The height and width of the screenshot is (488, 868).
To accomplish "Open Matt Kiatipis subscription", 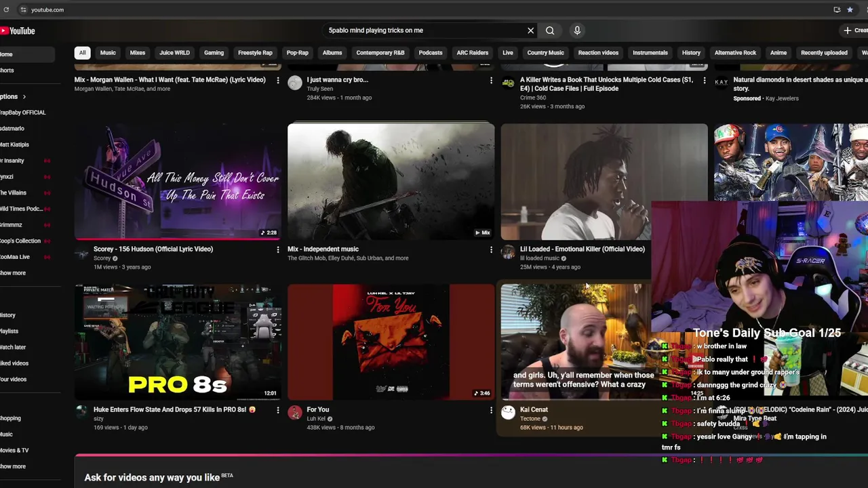I will (x=14, y=144).
